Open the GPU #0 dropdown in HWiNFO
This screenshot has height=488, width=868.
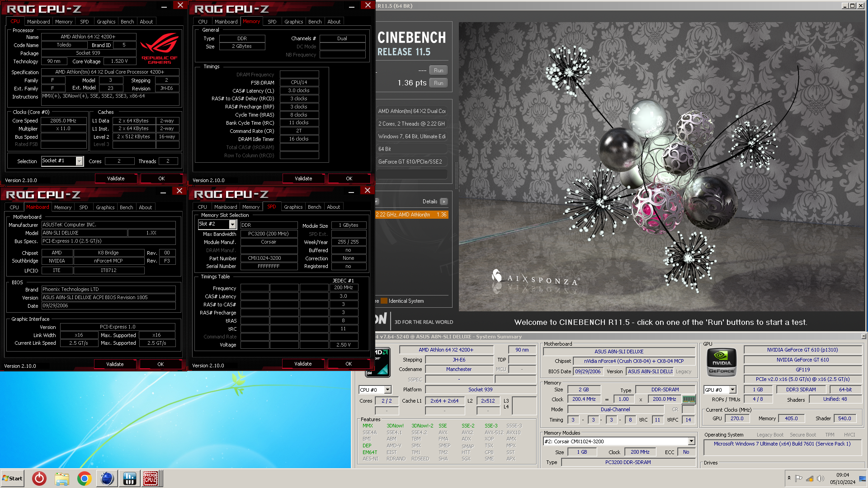[x=733, y=389]
